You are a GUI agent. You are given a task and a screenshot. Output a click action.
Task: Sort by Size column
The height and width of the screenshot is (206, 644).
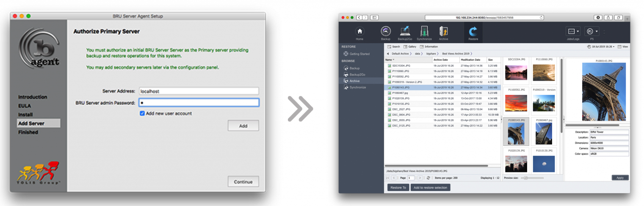pyautogui.click(x=493, y=60)
